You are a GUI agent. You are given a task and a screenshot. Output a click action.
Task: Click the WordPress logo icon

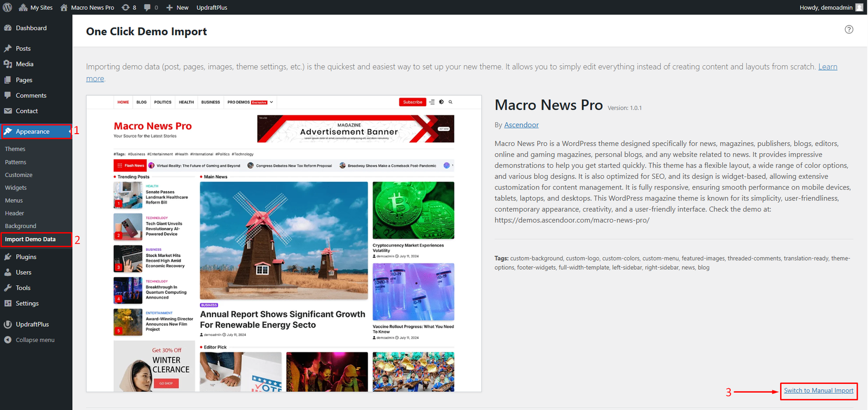[x=7, y=8]
